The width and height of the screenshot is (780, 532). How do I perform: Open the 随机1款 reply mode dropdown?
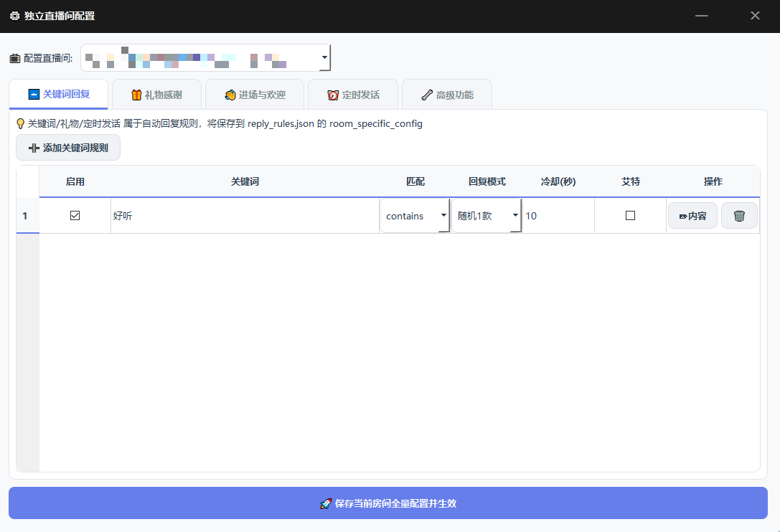(514, 216)
